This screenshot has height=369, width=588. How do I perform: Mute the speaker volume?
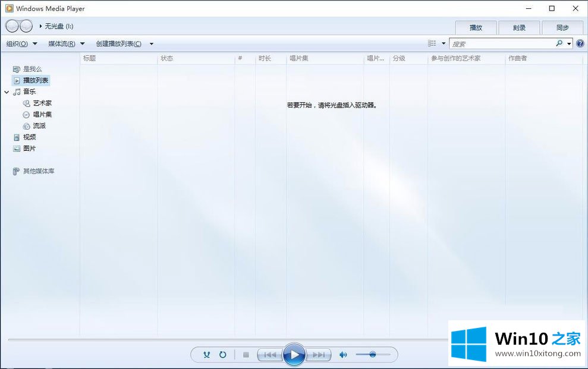click(343, 355)
